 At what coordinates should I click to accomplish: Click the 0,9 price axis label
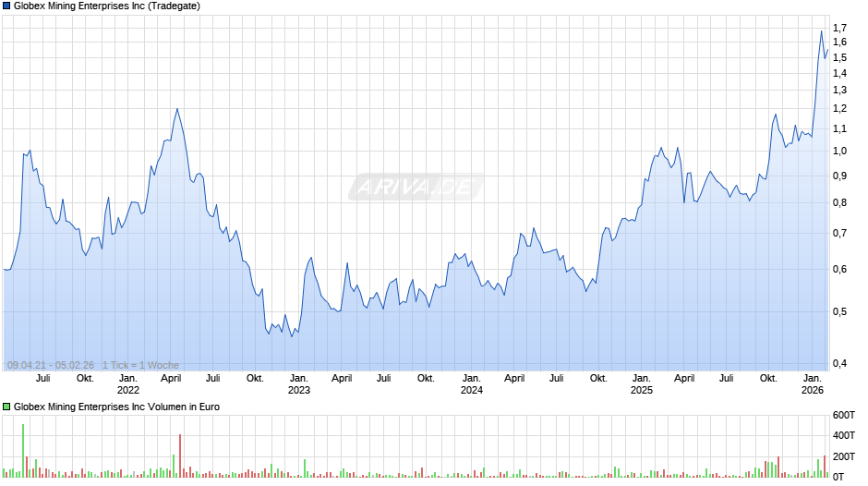(x=839, y=176)
